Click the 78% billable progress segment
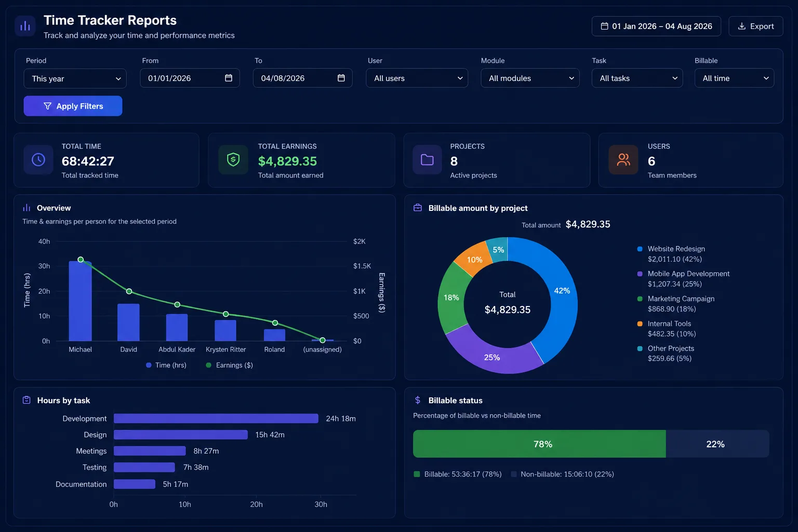 (539, 444)
